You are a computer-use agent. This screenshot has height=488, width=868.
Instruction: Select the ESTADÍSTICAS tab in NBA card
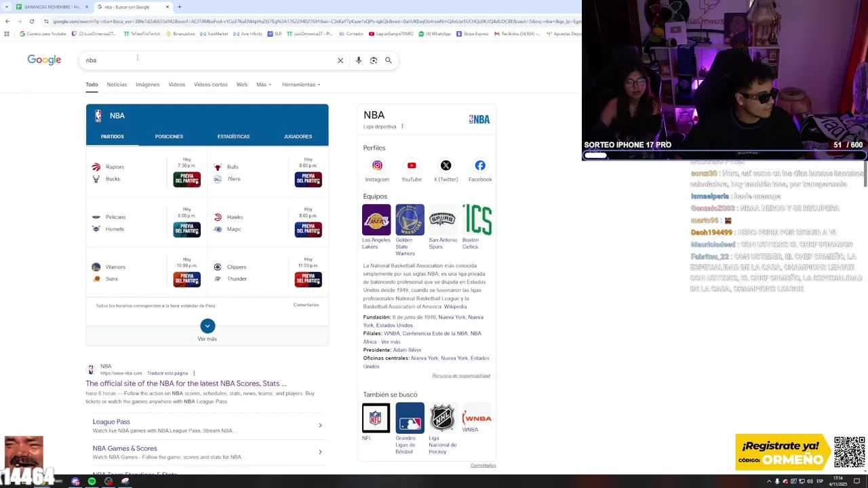click(x=233, y=136)
